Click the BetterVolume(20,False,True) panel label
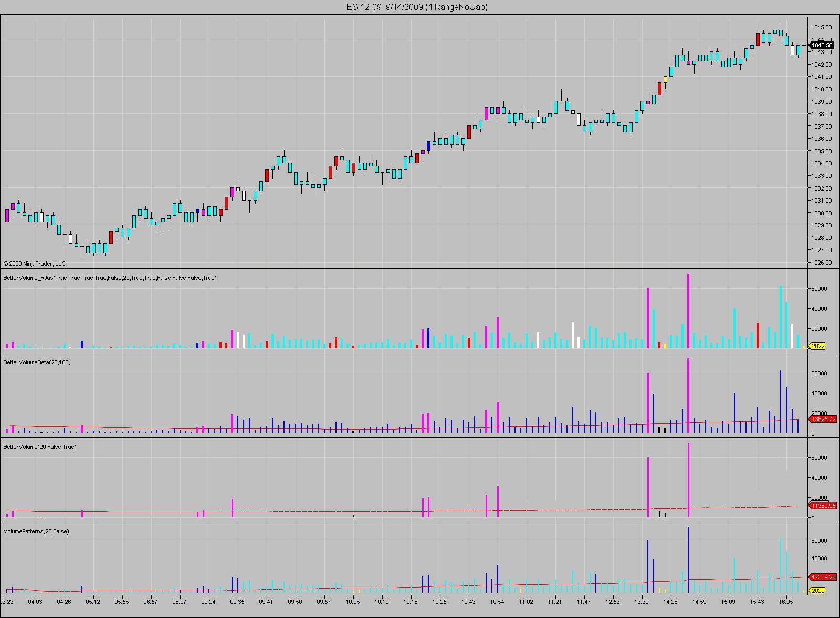The image size is (840, 618). [40, 447]
